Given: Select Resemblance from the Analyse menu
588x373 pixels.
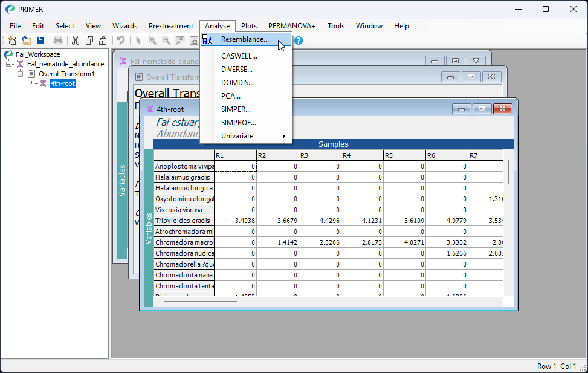Looking at the screenshot, I should [245, 39].
